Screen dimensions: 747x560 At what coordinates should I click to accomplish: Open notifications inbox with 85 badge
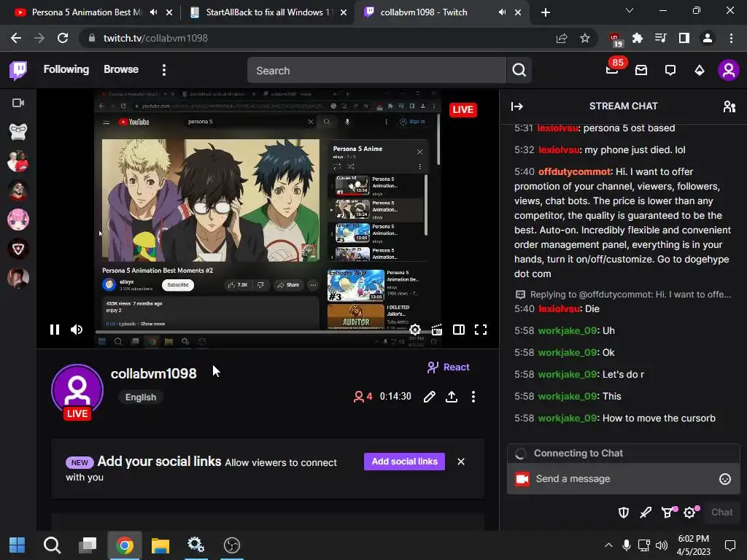pos(612,69)
